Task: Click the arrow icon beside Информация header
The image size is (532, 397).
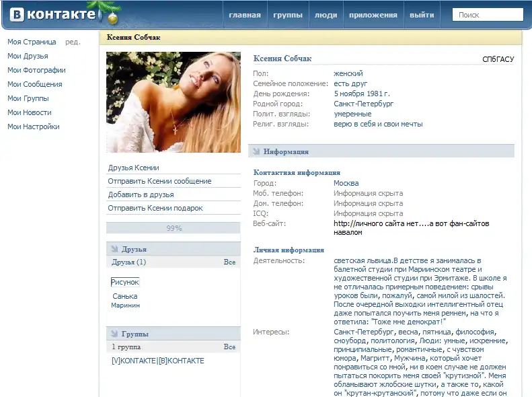Action: [x=256, y=152]
